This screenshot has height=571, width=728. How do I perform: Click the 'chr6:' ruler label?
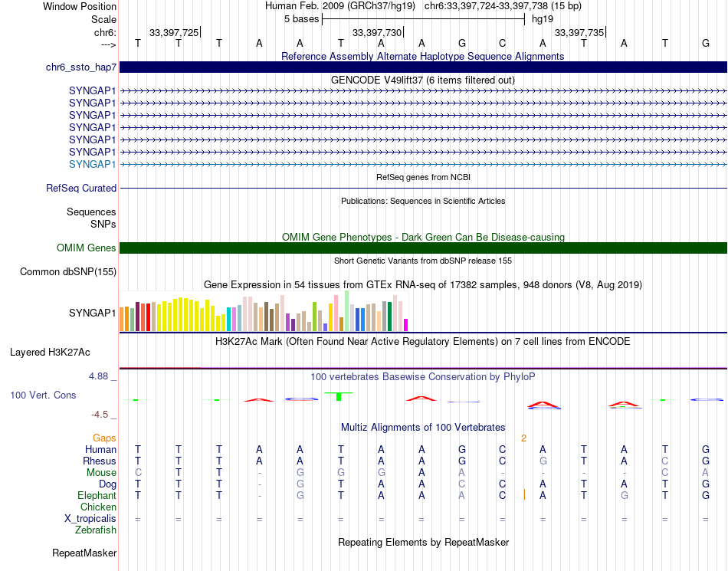(x=105, y=32)
